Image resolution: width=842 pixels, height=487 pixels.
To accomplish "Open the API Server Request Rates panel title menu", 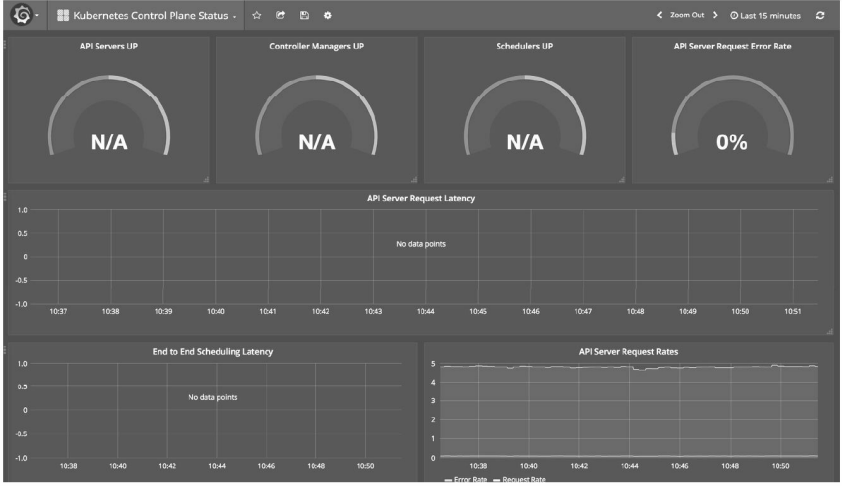I will pos(628,352).
